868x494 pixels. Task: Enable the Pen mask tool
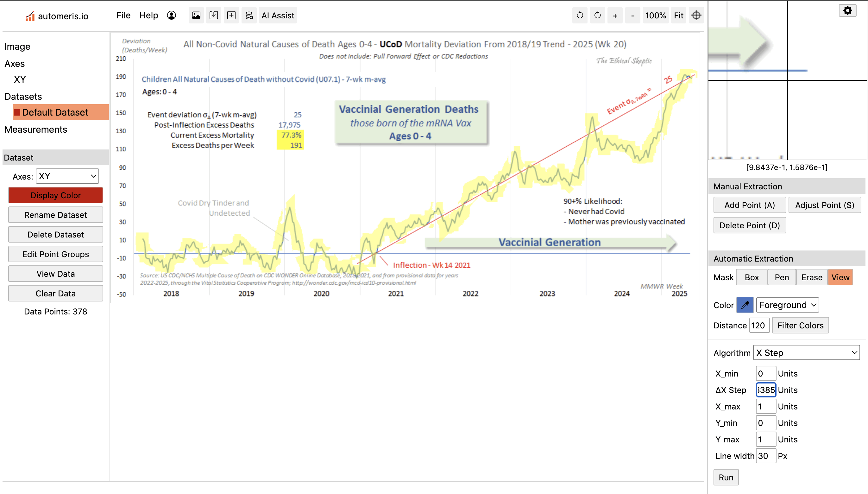782,277
